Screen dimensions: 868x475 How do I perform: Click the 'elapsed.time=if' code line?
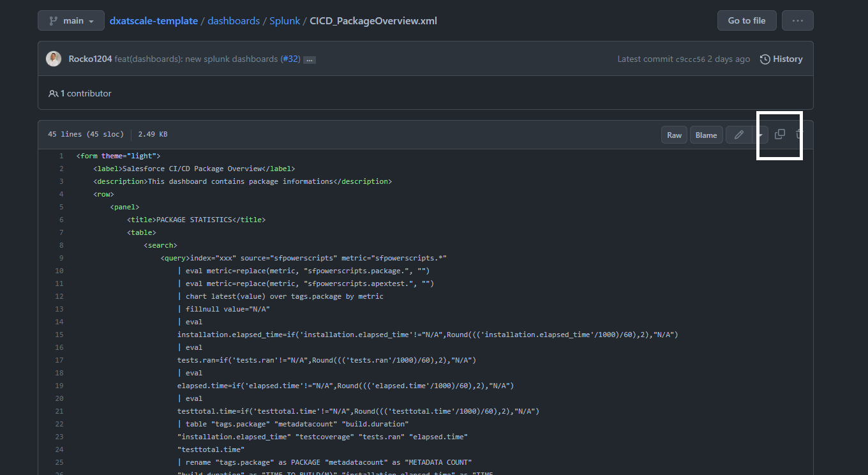click(346, 386)
